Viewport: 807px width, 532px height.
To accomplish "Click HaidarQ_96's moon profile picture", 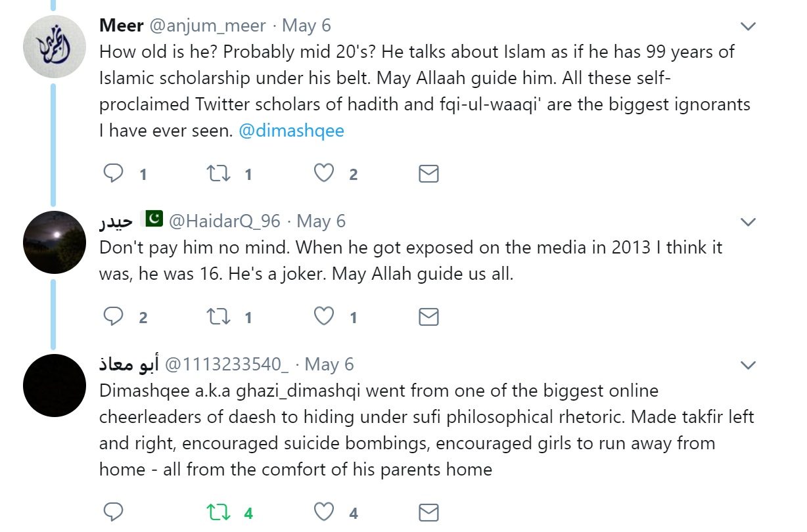I will tap(55, 242).
